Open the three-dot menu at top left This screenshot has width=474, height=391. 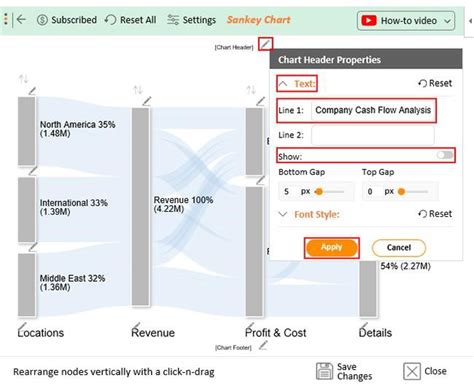coord(6,19)
